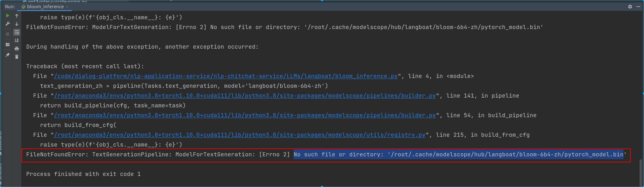Open the builder.py link at line 141

click(x=245, y=96)
